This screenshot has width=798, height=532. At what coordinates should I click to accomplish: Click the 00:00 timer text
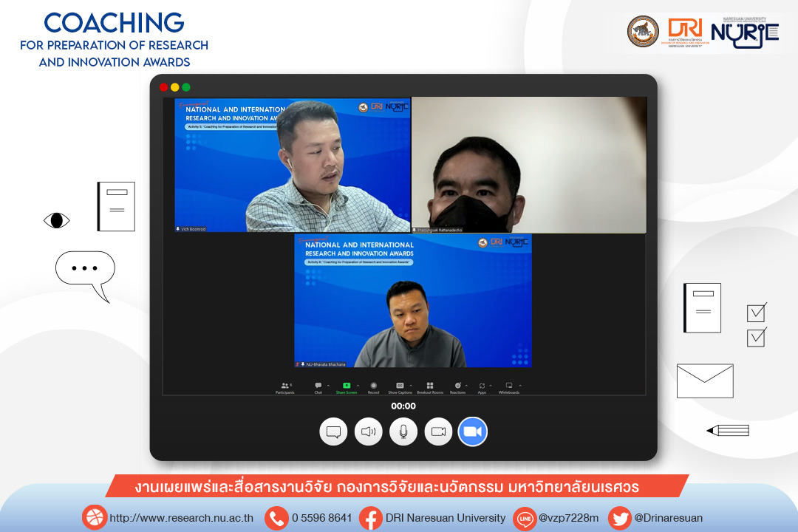point(403,406)
